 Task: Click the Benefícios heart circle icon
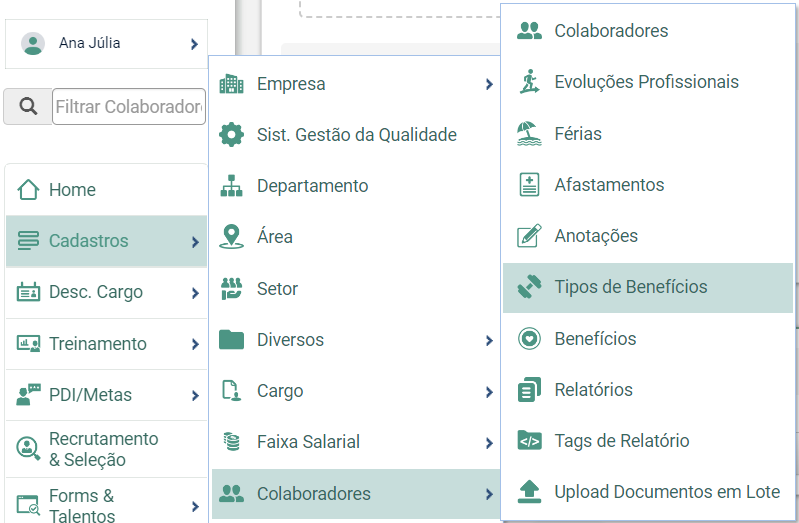(529, 338)
